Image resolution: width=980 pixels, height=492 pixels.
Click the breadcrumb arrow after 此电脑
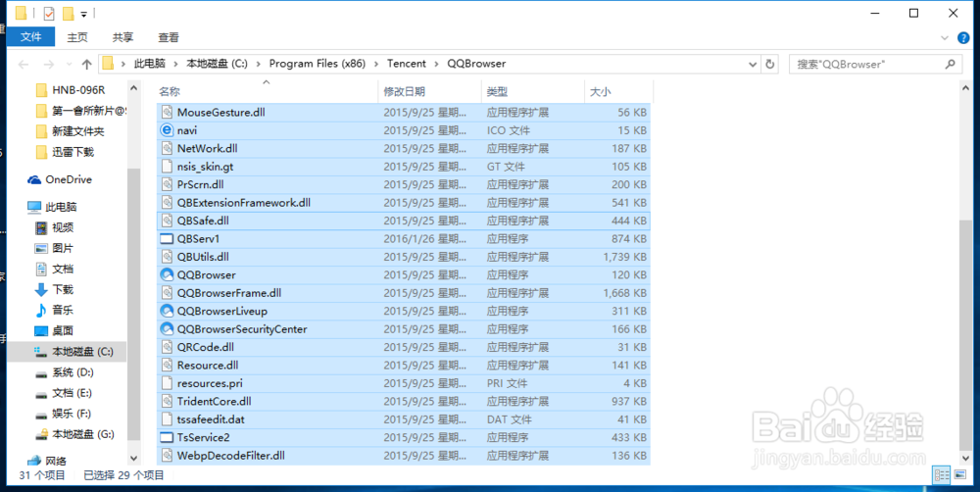(175, 64)
